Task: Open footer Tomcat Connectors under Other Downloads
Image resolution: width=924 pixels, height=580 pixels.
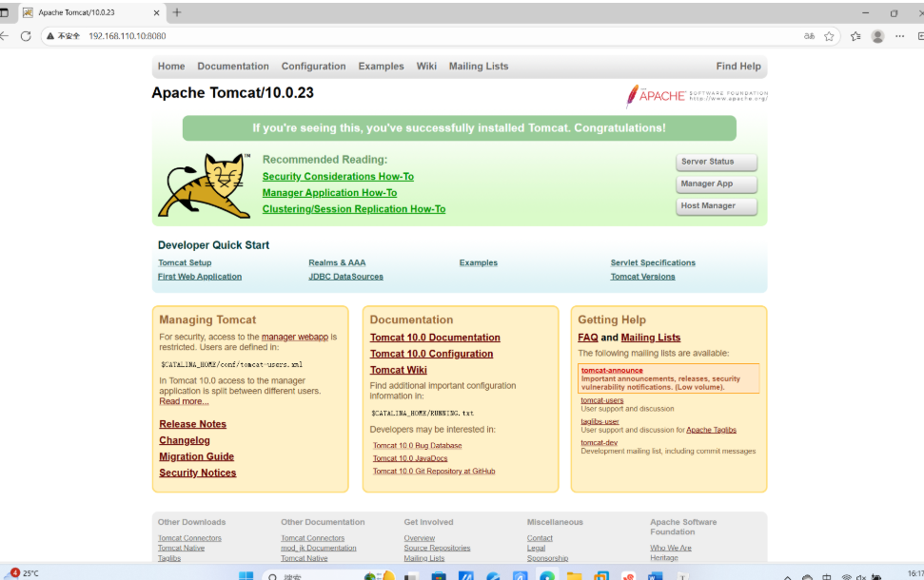Action: pos(189,538)
